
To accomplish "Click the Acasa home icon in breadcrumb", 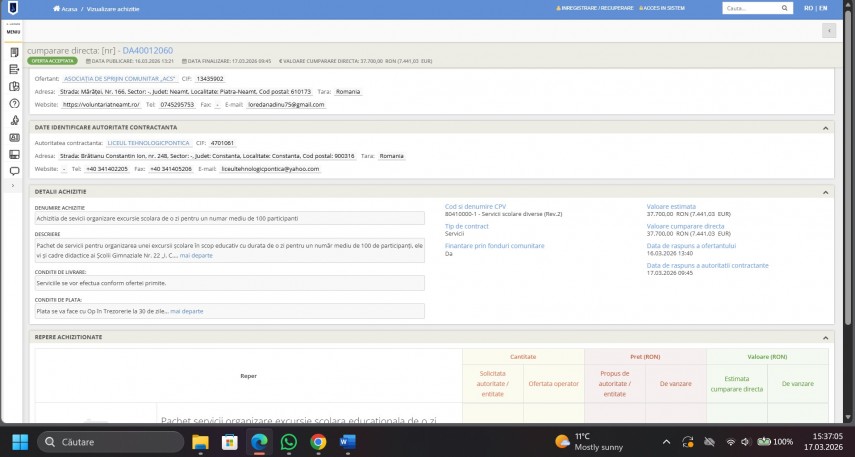I will 56,9.
